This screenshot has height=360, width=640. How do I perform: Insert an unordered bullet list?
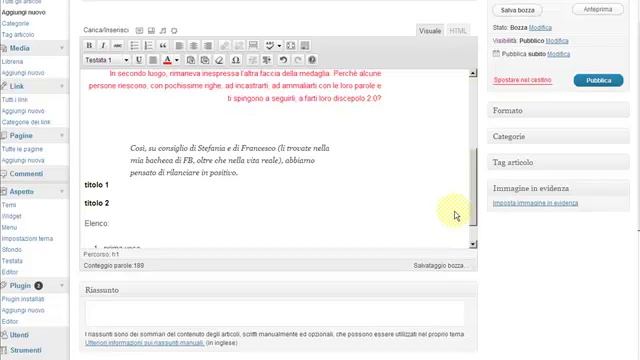pyautogui.click(x=134, y=45)
